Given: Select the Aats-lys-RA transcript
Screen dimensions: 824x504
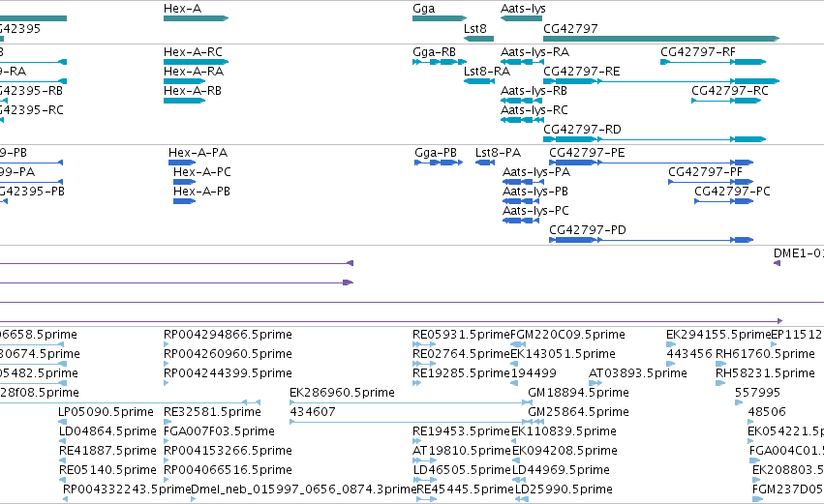Looking at the screenshot, I should click(522, 62).
